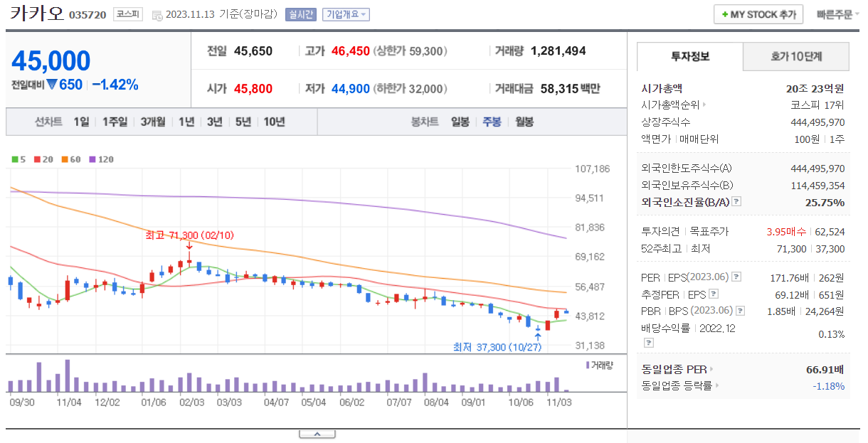Screen dimensions: 868x443
Task: Select the 1일 line chart period
Action: point(81,122)
